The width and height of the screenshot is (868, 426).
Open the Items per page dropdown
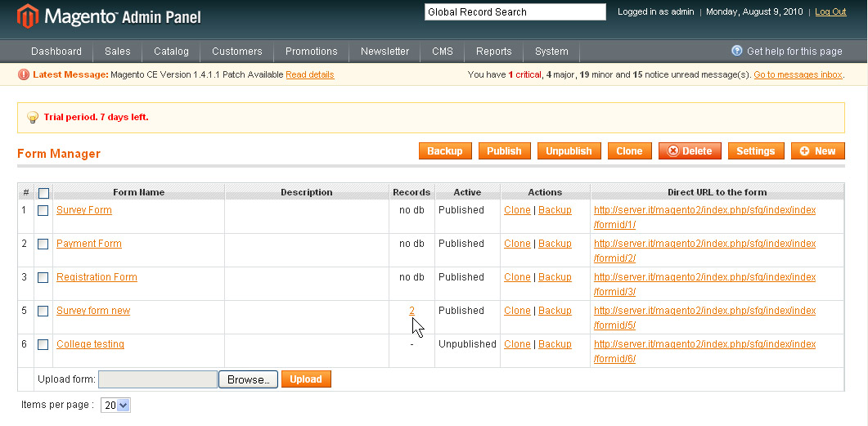tap(115, 405)
